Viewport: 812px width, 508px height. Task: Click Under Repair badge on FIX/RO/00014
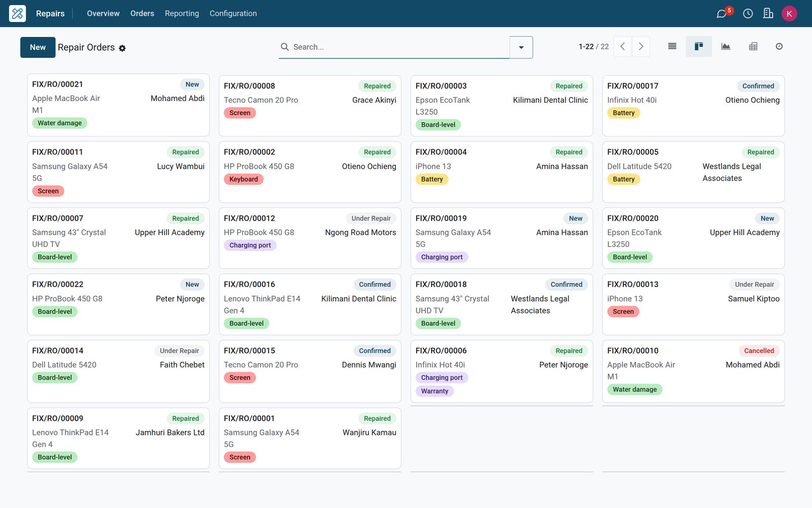pyautogui.click(x=179, y=351)
